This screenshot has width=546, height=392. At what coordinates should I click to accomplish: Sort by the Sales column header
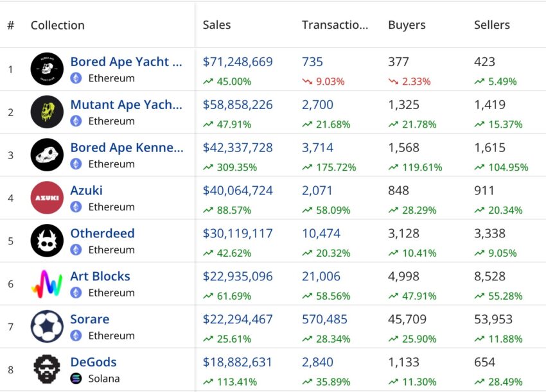(x=216, y=25)
